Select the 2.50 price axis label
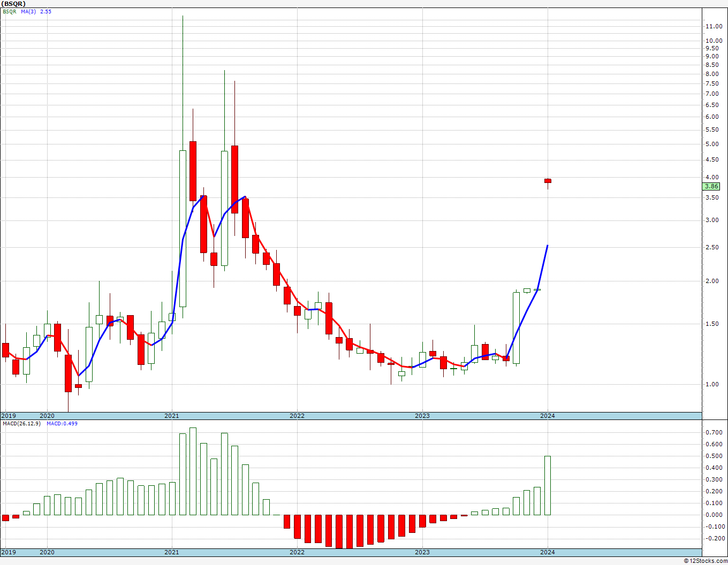Image resolution: width=728 pixels, height=565 pixels. pos(712,248)
